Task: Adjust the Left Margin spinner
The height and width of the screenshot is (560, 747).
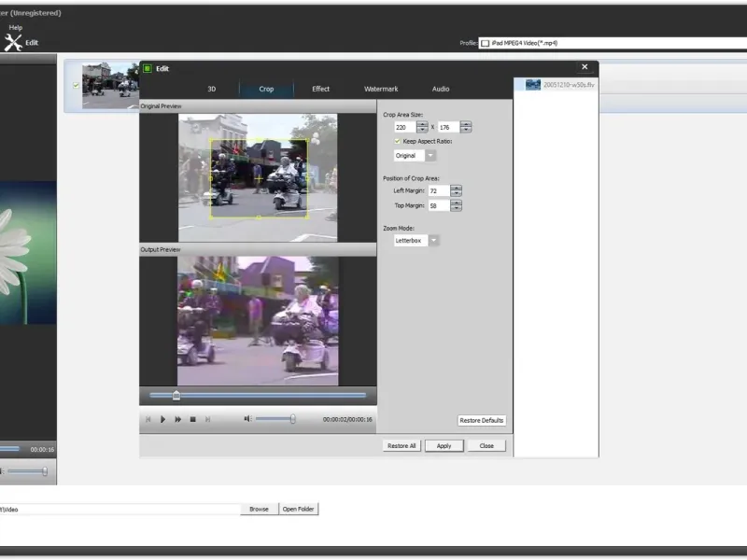Action: click(x=456, y=191)
